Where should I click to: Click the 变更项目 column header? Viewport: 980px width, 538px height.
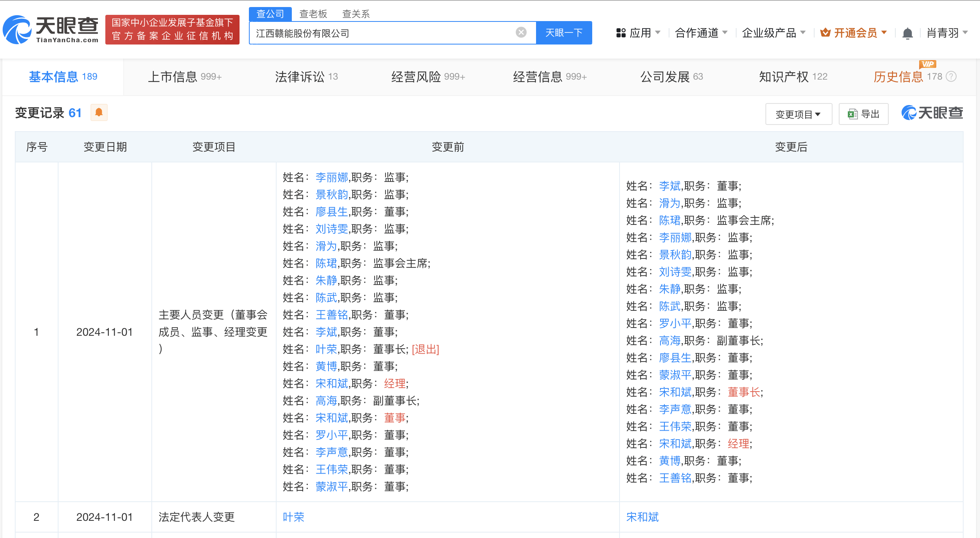pyautogui.click(x=214, y=147)
